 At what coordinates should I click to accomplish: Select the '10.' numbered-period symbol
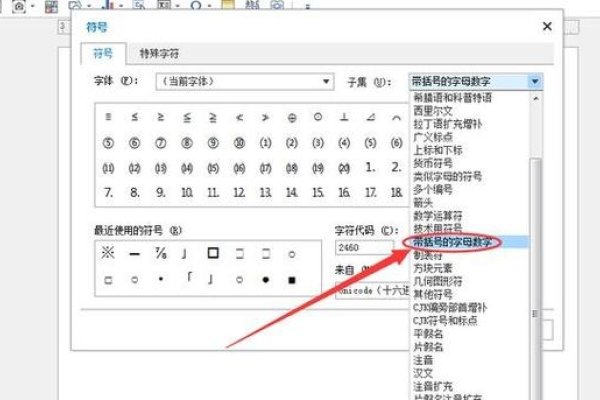coord(187,192)
